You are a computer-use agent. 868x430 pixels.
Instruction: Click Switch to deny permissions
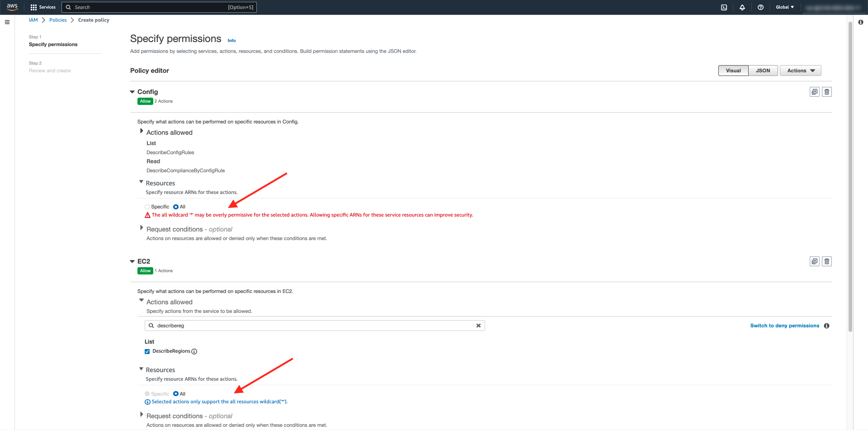[x=785, y=326]
